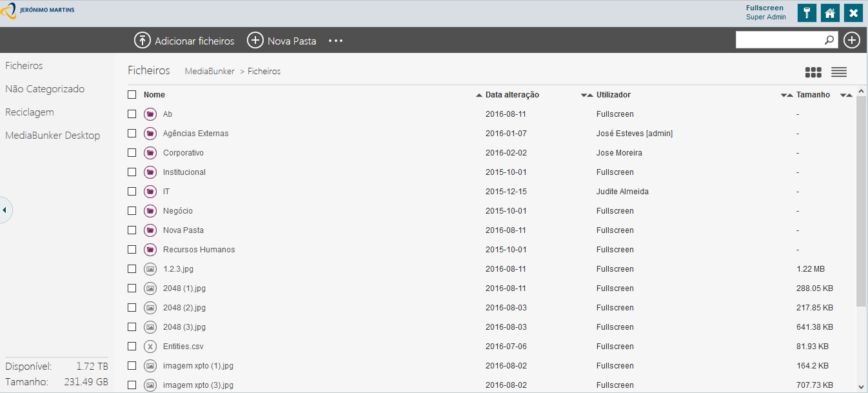Viewport: 868px width, 393px height.
Task: Check the box for Negócio
Action: (x=132, y=211)
